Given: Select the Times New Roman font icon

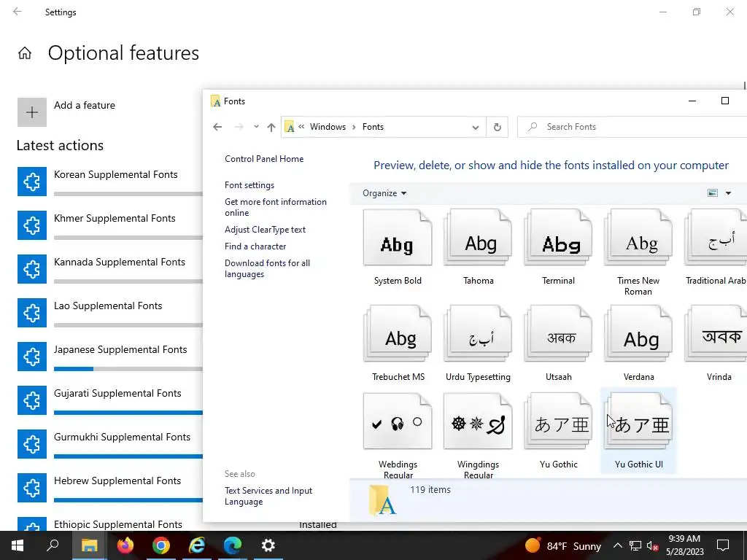Looking at the screenshot, I should tap(638, 238).
